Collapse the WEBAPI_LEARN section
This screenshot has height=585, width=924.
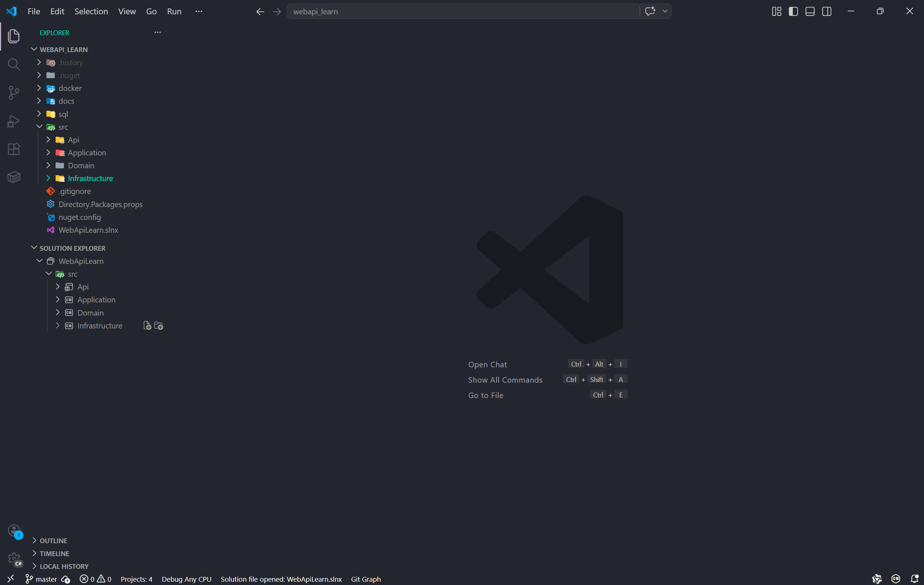34,49
